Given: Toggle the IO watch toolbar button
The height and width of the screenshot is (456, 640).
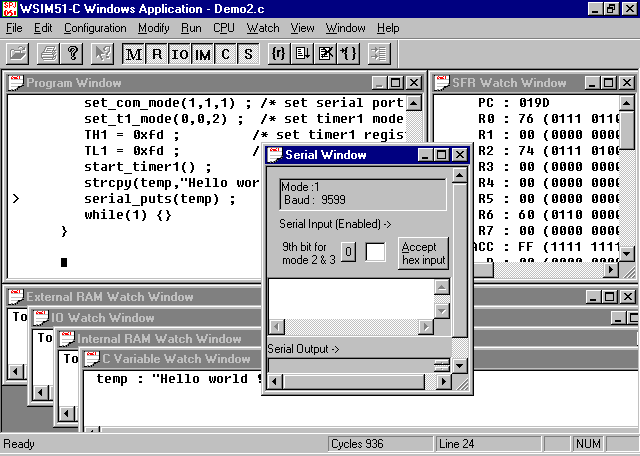Looking at the screenshot, I should [180, 54].
